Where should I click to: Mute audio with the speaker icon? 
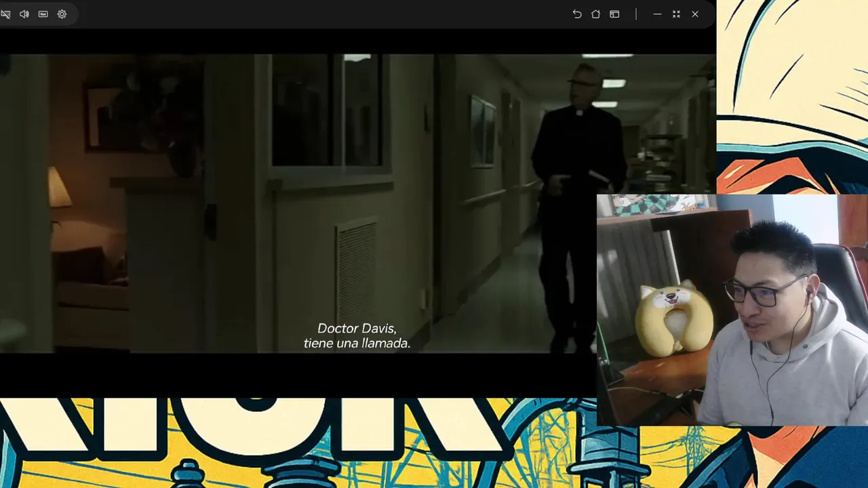(x=24, y=14)
